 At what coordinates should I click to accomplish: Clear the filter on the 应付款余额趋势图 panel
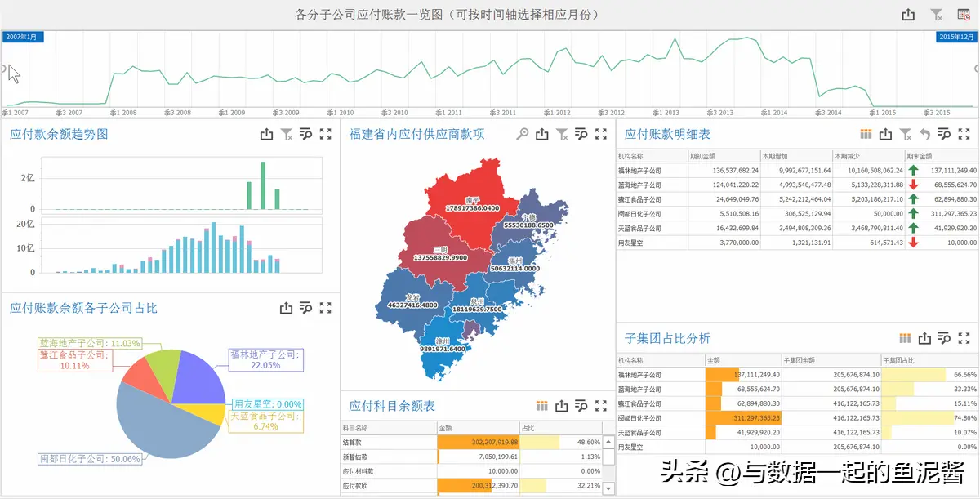(x=286, y=135)
